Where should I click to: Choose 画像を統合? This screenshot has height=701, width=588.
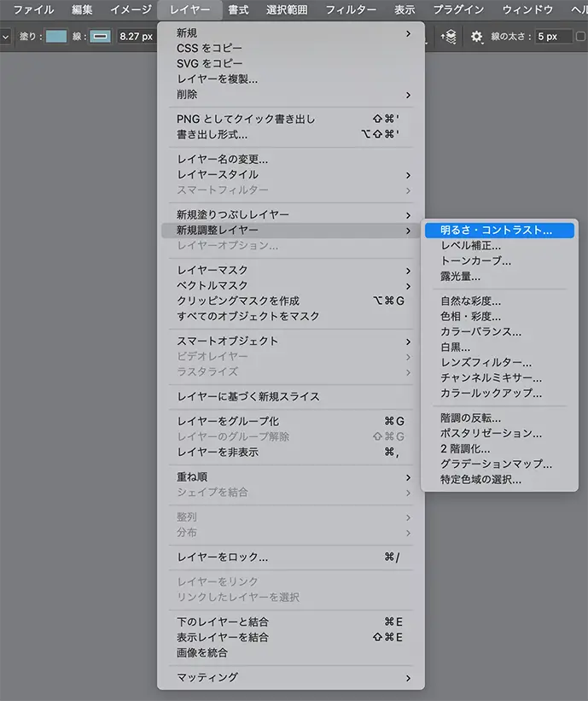[x=291, y=652]
